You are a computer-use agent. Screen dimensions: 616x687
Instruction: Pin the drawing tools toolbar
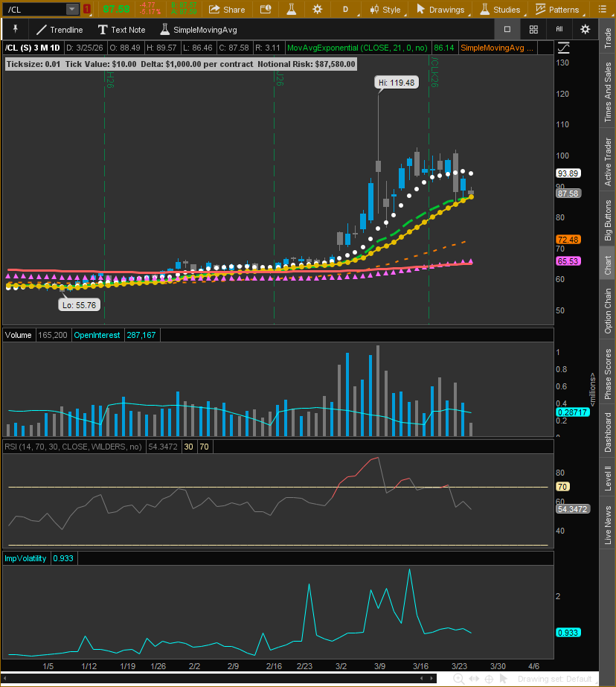coord(15,29)
